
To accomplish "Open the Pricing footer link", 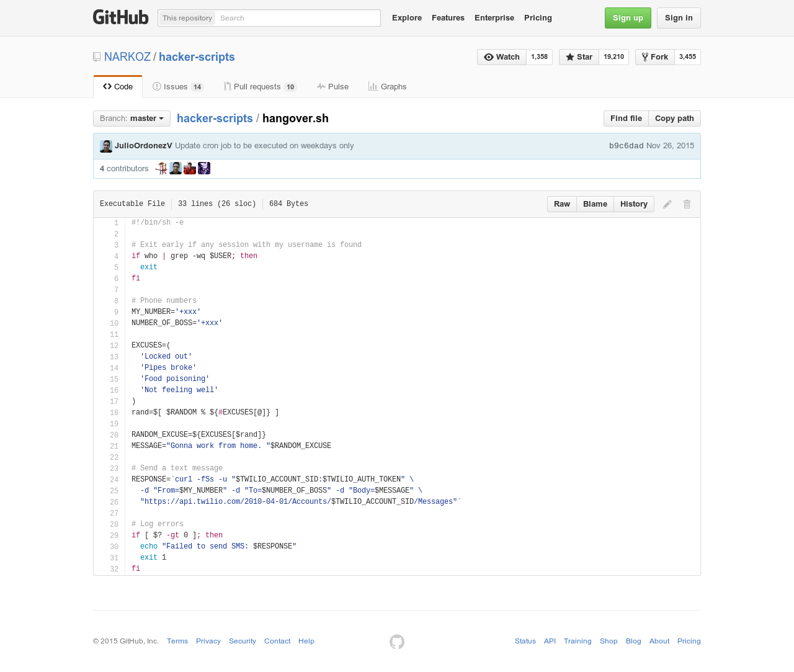I will click(x=689, y=641).
